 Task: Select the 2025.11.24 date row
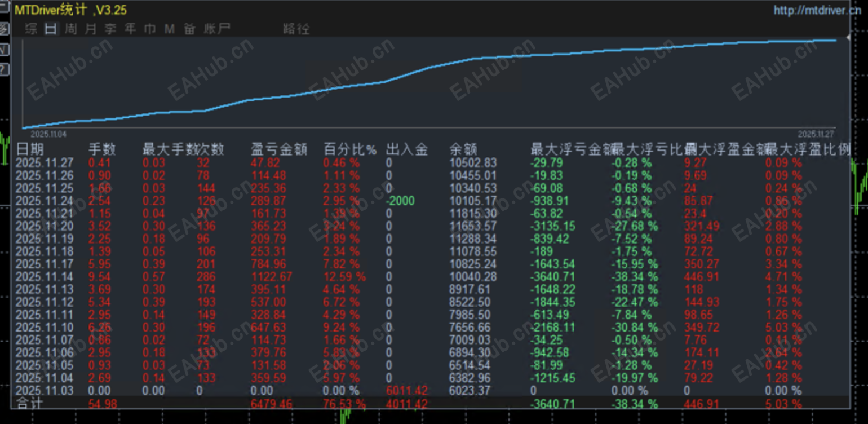(x=45, y=201)
